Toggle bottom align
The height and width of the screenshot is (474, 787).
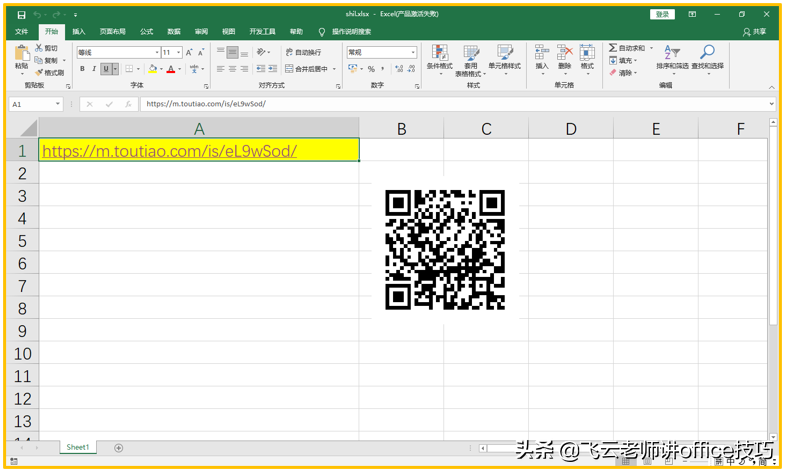[x=244, y=52]
